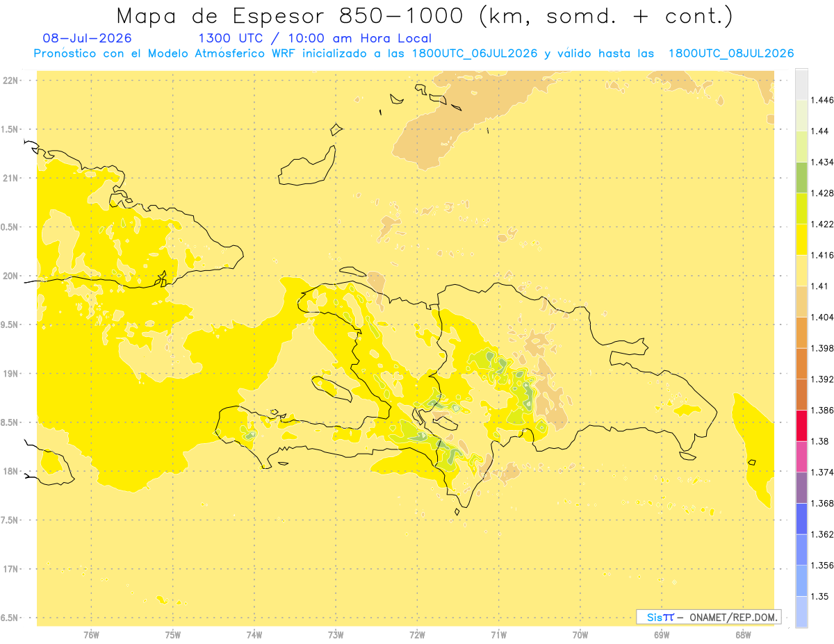The height and width of the screenshot is (644, 834).
Task: Click the '69W' longitude label
Action: (661, 634)
